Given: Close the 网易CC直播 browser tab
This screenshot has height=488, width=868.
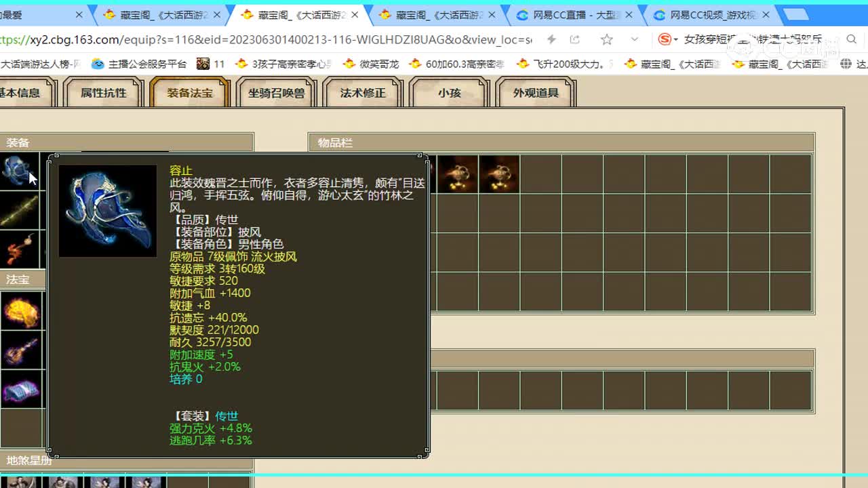Looking at the screenshot, I should pos(629,15).
